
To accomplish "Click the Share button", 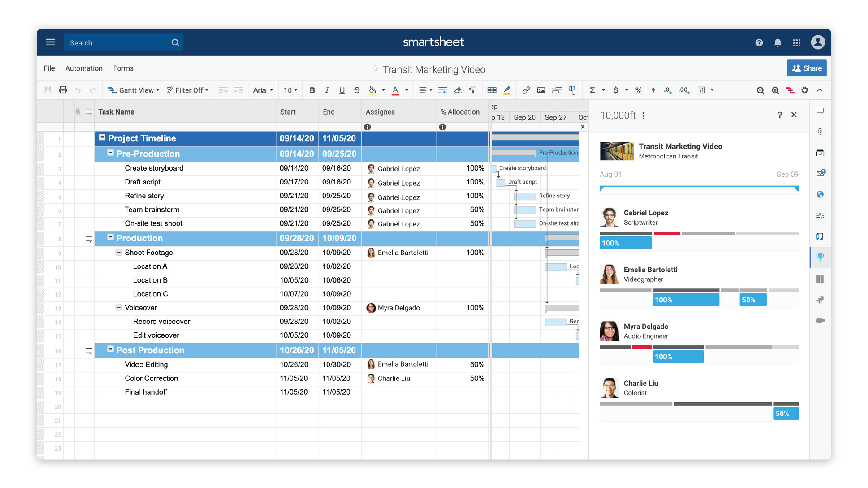I will pyautogui.click(x=806, y=68).
